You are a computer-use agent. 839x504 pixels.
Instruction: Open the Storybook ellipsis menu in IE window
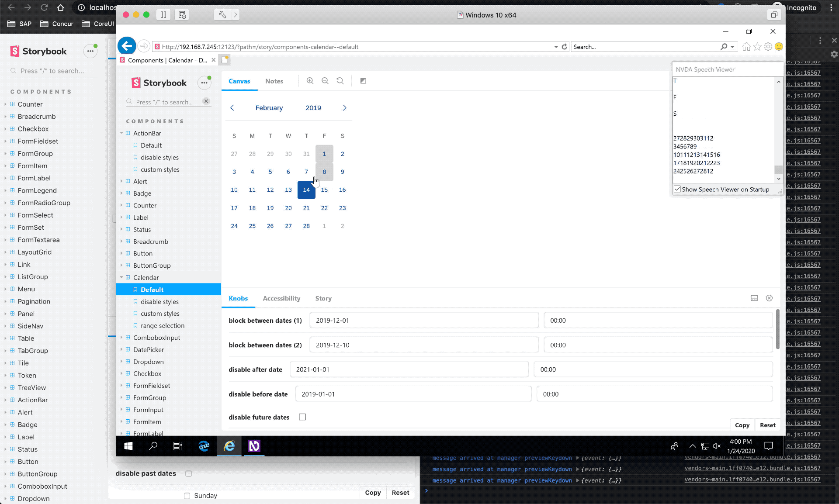click(204, 83)
